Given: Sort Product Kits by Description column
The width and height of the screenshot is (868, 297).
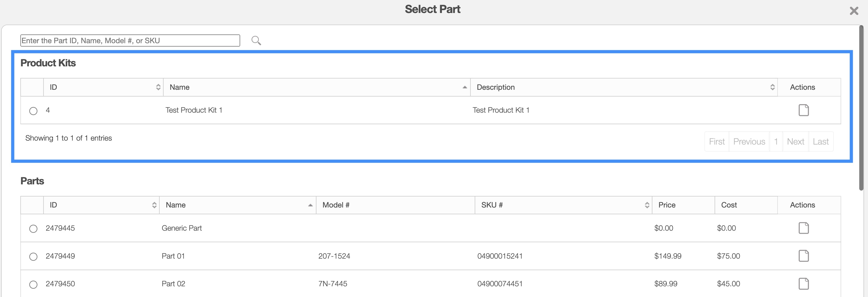Looking at the screenshot, I should click(x=623, y=87).
